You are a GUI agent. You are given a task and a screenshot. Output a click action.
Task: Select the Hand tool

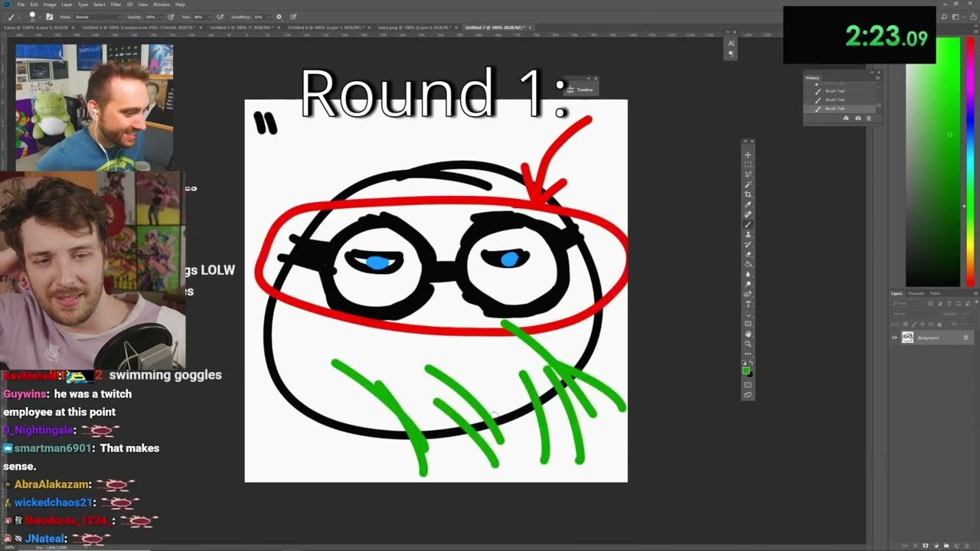click(748, 334)
